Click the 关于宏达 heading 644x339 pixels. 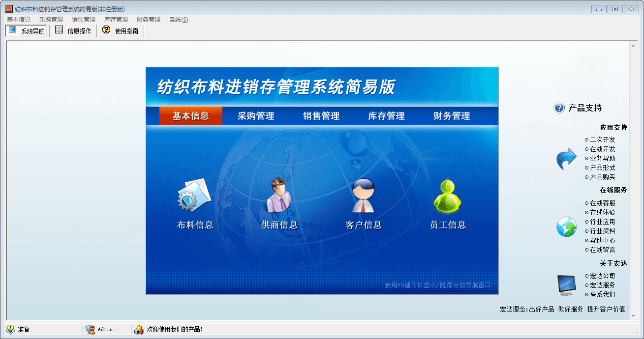(x=613, y=263)
